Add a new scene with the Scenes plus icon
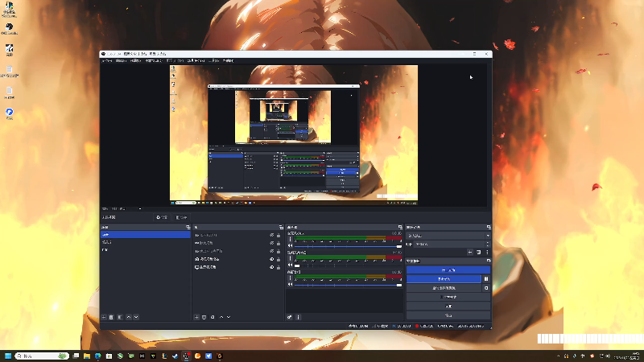 coord(104,317)
